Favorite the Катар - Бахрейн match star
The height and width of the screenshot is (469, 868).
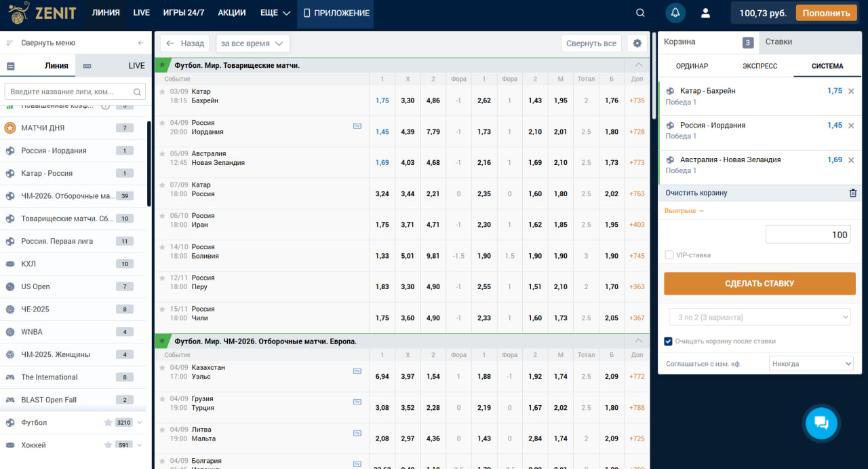pyautogui.click(x=162, y=91)
